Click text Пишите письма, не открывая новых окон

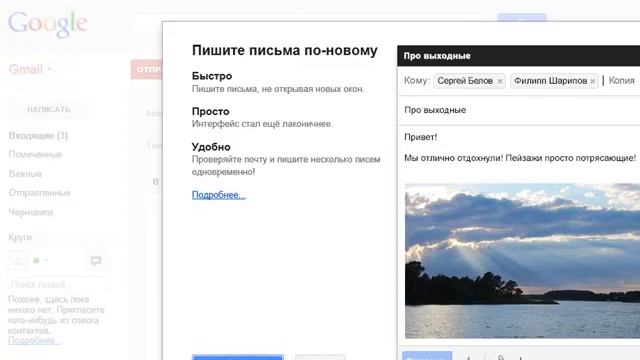tap(278, 89)
